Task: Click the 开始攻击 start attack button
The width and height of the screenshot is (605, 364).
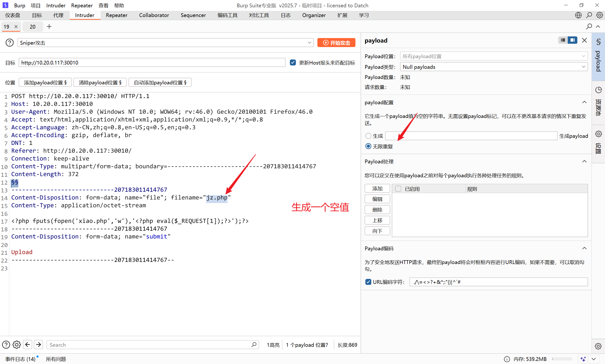Action: [336, 43]
